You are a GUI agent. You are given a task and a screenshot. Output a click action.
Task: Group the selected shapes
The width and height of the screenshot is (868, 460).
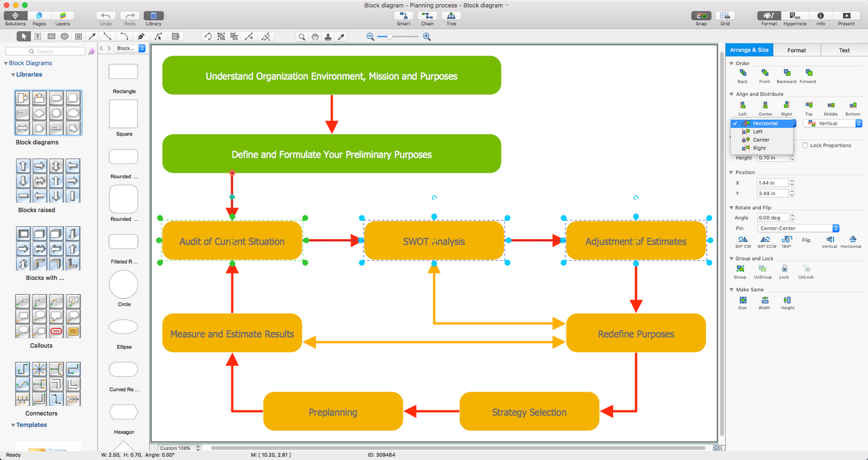[x=740, y=270]
